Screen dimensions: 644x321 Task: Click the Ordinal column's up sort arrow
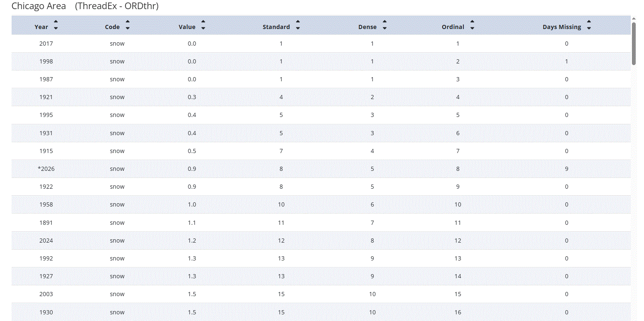[x=472, y=22]
